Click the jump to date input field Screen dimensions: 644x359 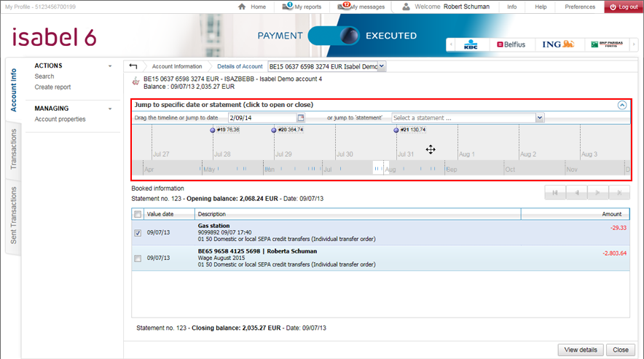262,118
